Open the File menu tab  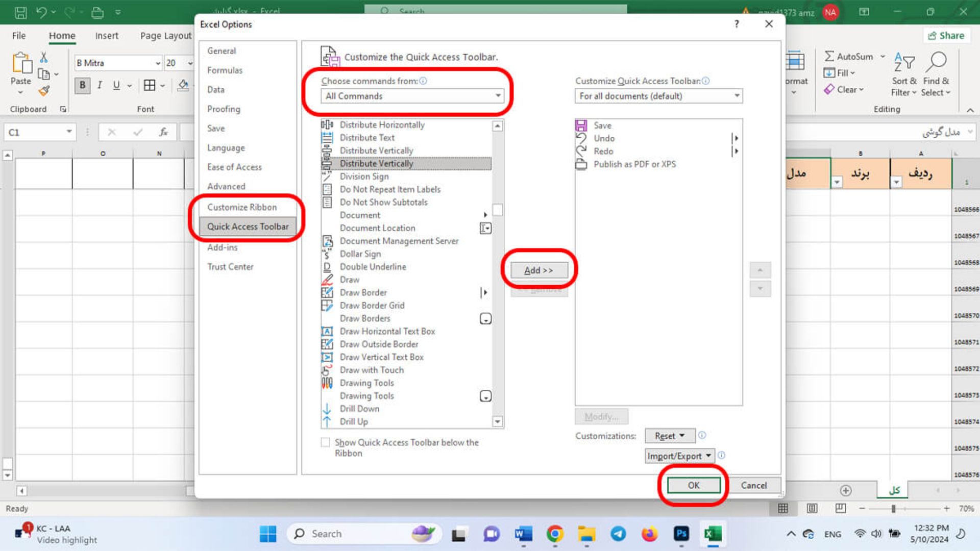(19, 36)
